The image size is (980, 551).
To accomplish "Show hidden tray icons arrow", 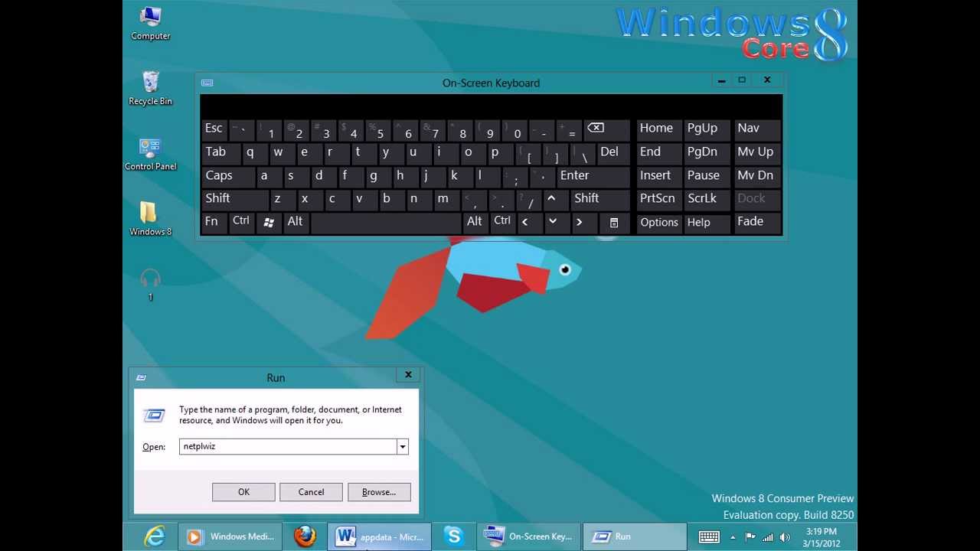I will pos(733,537).
